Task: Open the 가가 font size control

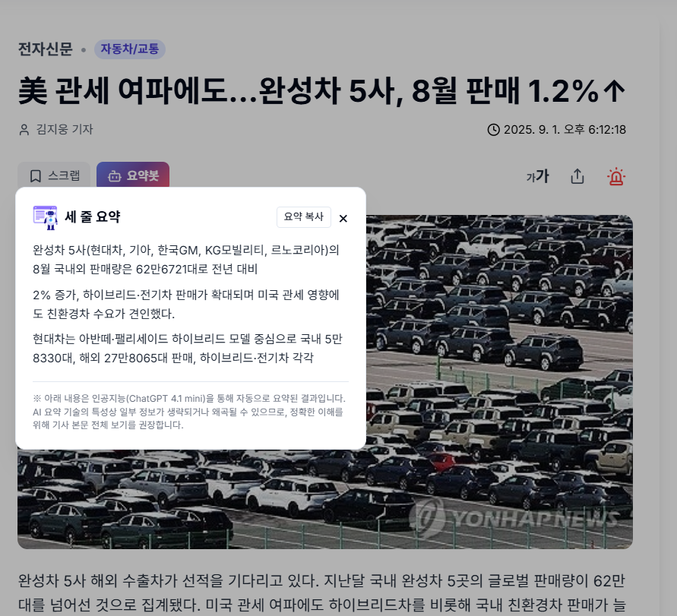Action: pos(537,176)
